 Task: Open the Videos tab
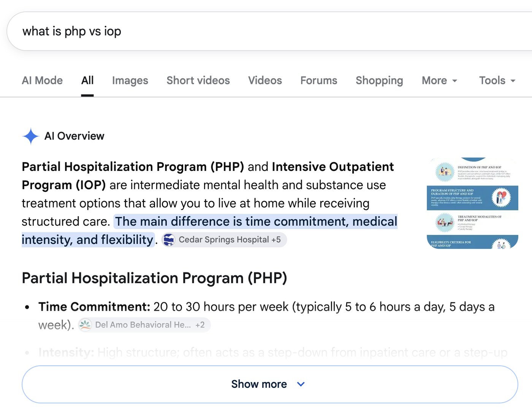265,81
